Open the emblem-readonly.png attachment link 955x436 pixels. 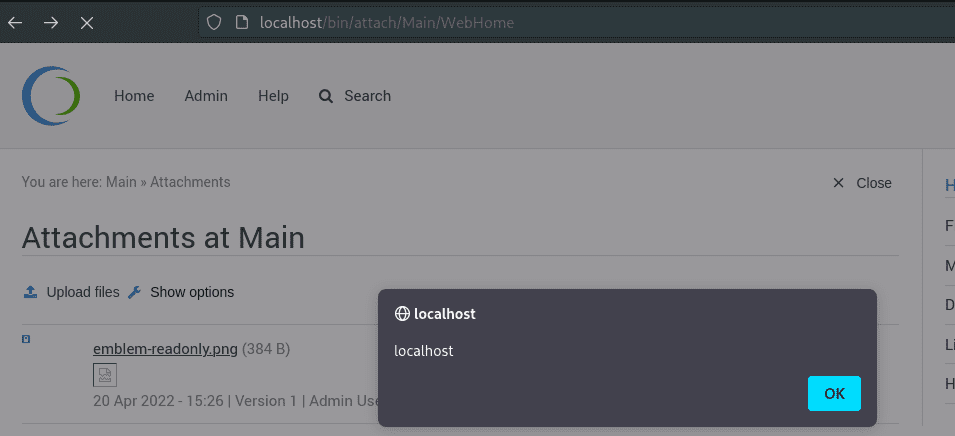click(165, 350)
